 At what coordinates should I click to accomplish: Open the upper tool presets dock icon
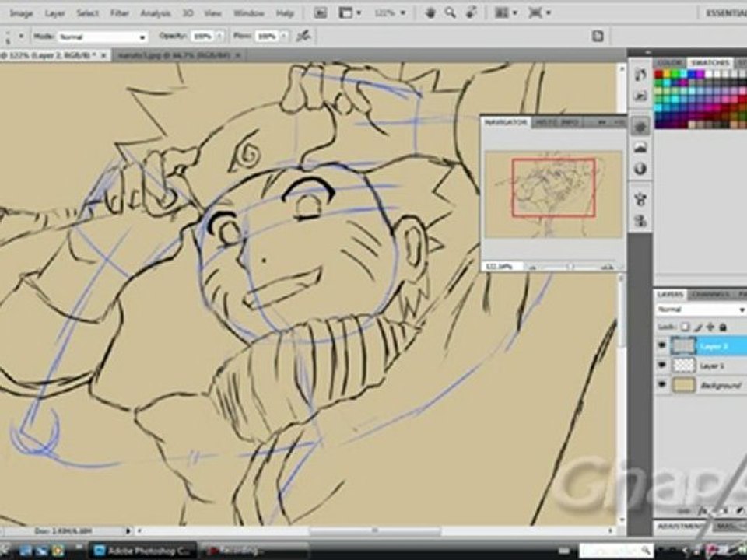click(x=640, y=75)
